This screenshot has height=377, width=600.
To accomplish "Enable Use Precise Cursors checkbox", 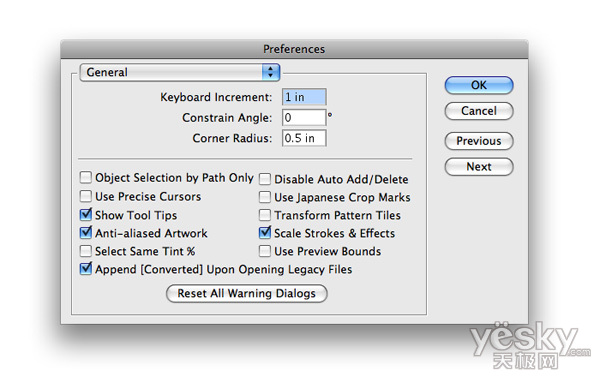I will coord(86,196).
